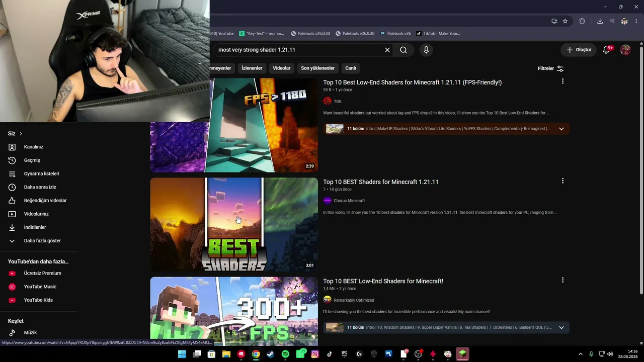644x362 pixels.
Task: Select the İzlenenler filter chip
Action: [252, 68]
